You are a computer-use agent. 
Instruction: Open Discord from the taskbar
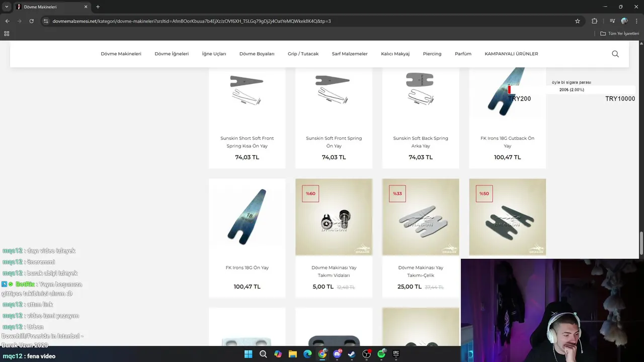point(337,354)
